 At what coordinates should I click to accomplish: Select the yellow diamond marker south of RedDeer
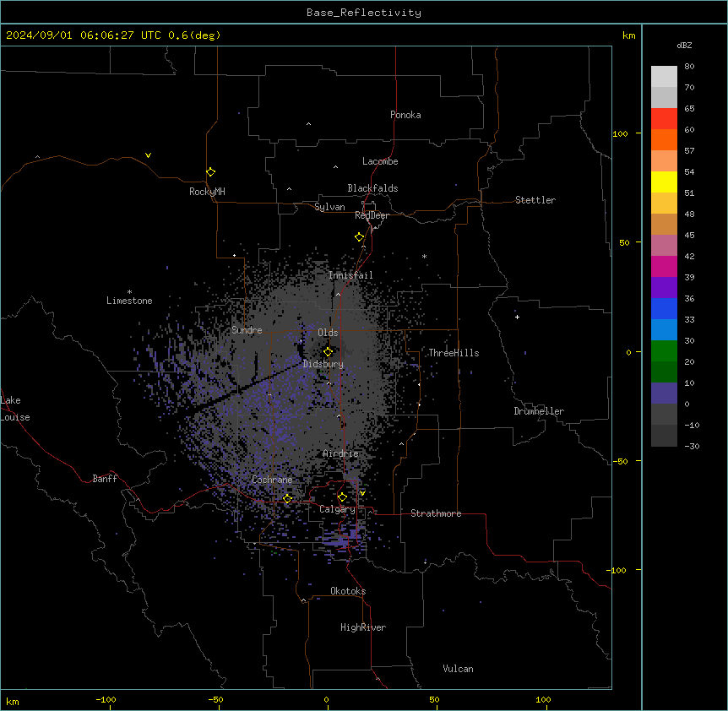click(x=359, y=237)
